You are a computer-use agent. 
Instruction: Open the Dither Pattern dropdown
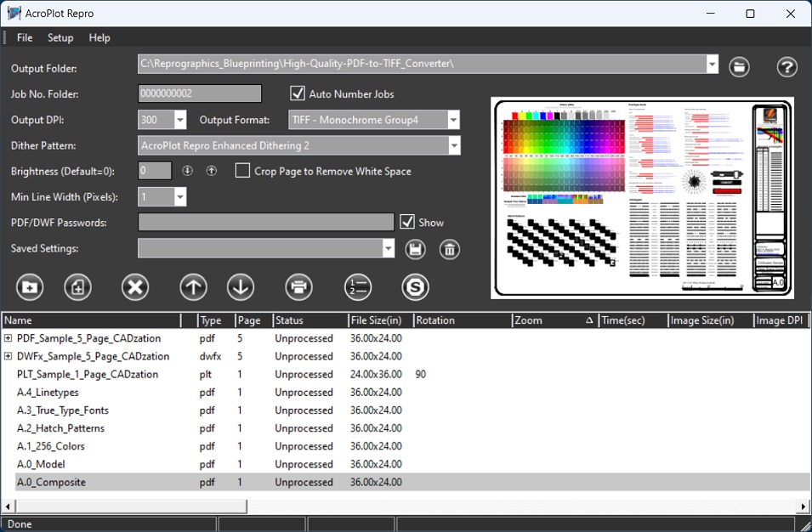454,145
